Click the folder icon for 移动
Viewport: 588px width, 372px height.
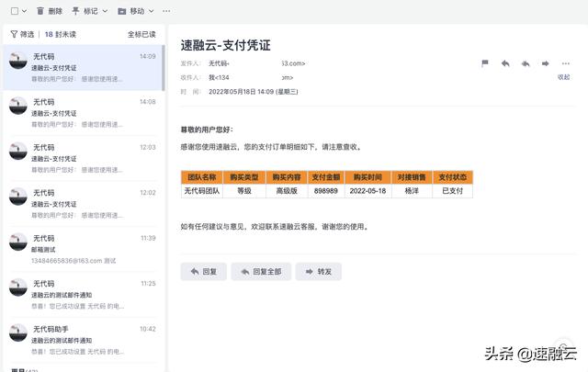(x=121, y=11)
